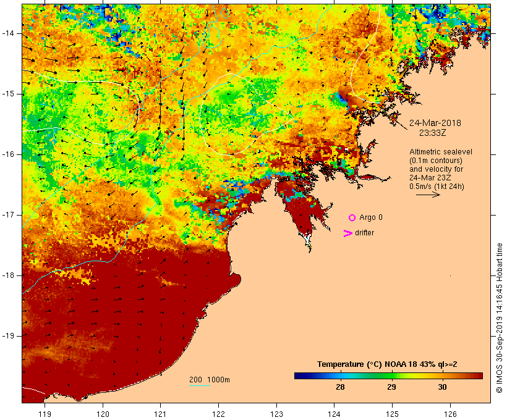Click the magenta drifter arrowhead symbol

click(348, 233)
